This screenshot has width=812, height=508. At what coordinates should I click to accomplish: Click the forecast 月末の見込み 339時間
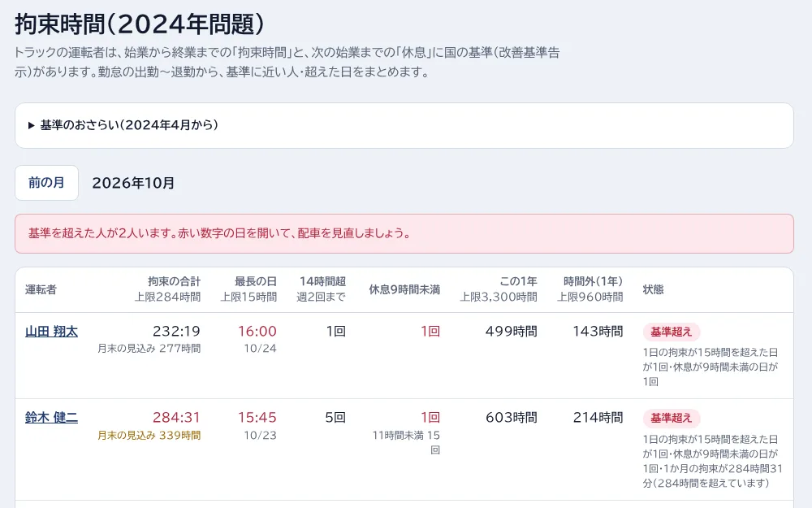pyautogui.click(x=149, y=436)
